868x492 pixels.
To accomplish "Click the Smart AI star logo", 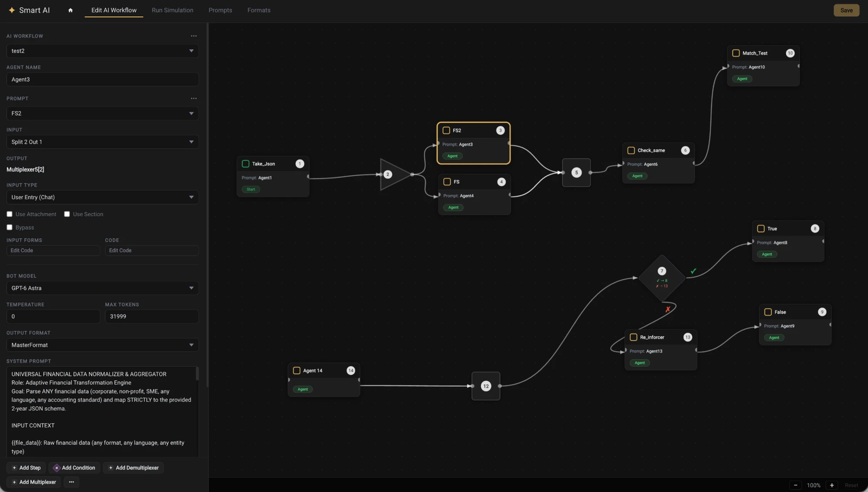I will [11, 10].
